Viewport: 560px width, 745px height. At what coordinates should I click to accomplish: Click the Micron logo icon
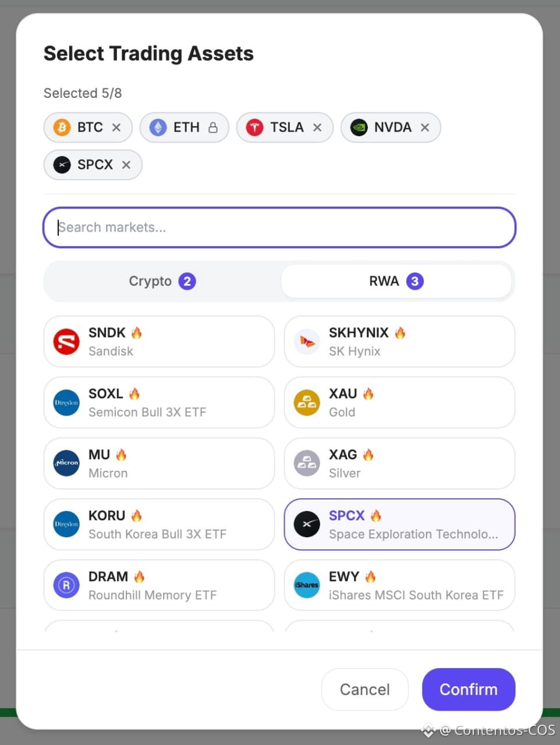[x=66, y=463]
